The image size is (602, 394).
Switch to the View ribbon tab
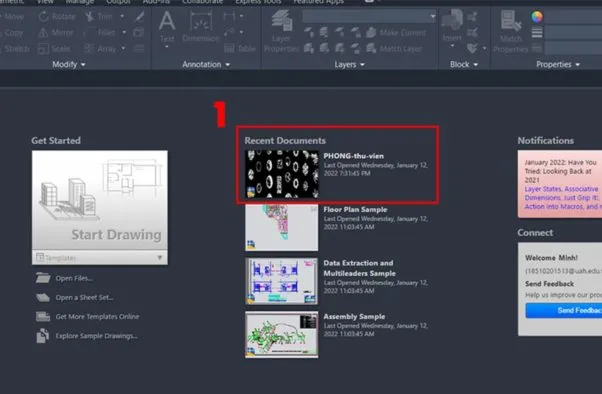click(45, 2)
